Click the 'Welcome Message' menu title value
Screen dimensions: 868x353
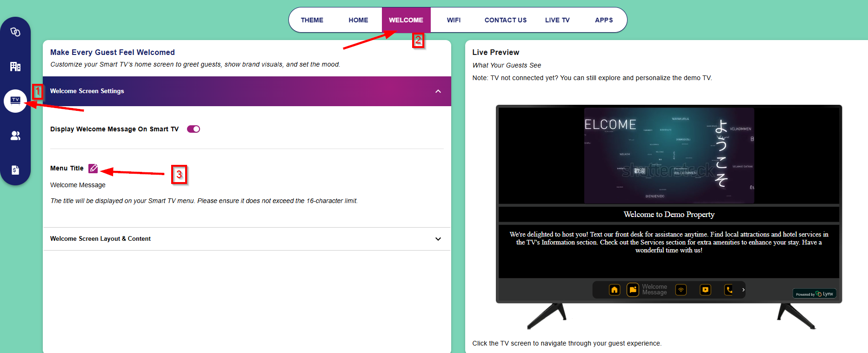point(78,185)
